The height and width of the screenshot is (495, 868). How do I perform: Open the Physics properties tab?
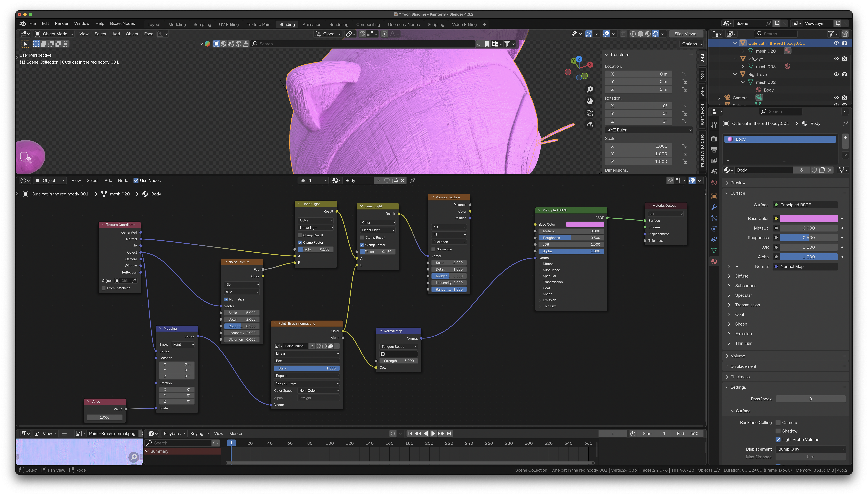(x=714, y=229)
